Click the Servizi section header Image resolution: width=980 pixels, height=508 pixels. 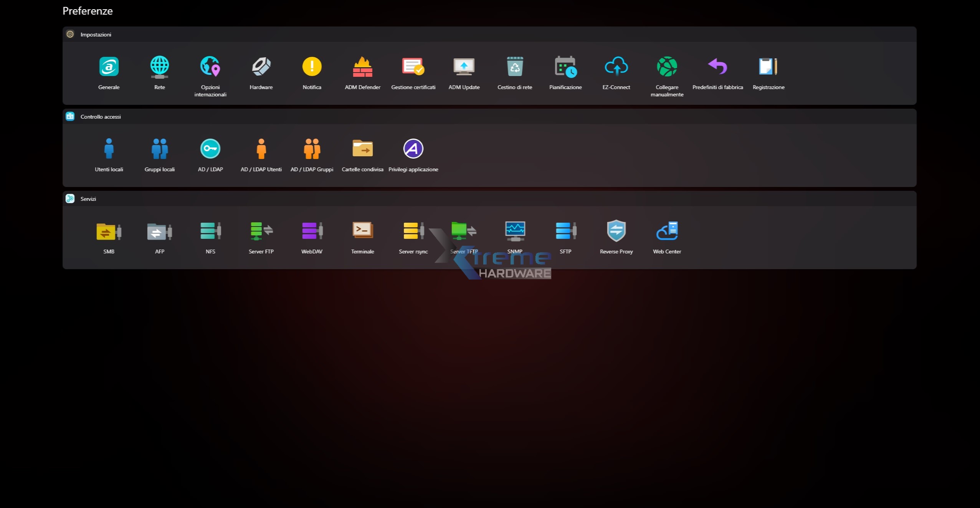(88, 199)
